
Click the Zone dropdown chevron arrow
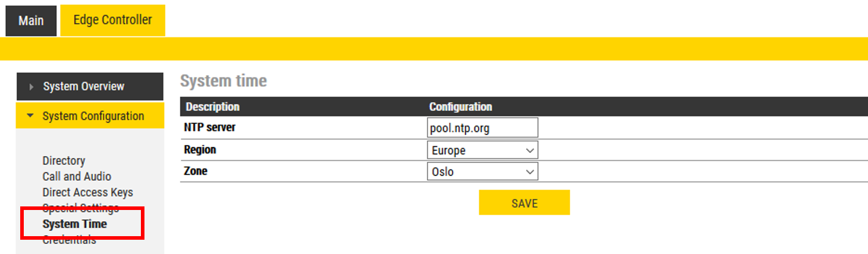[530, 173]
